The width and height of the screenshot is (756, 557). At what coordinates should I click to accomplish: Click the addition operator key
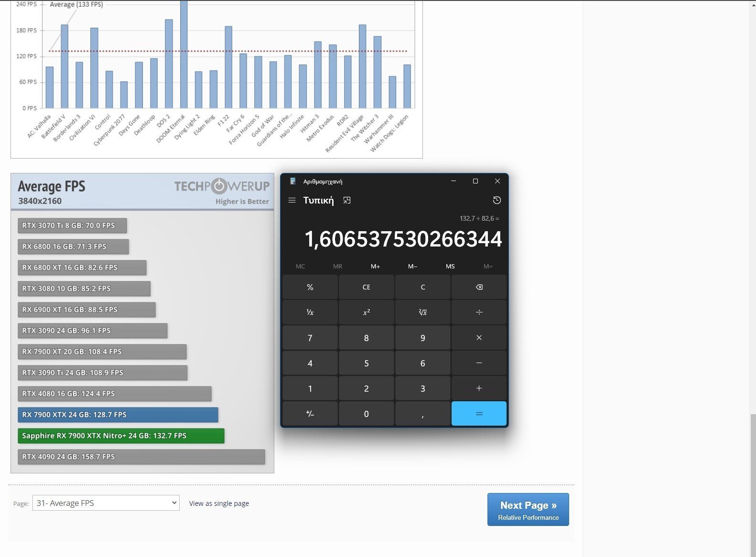coord(479,388)
